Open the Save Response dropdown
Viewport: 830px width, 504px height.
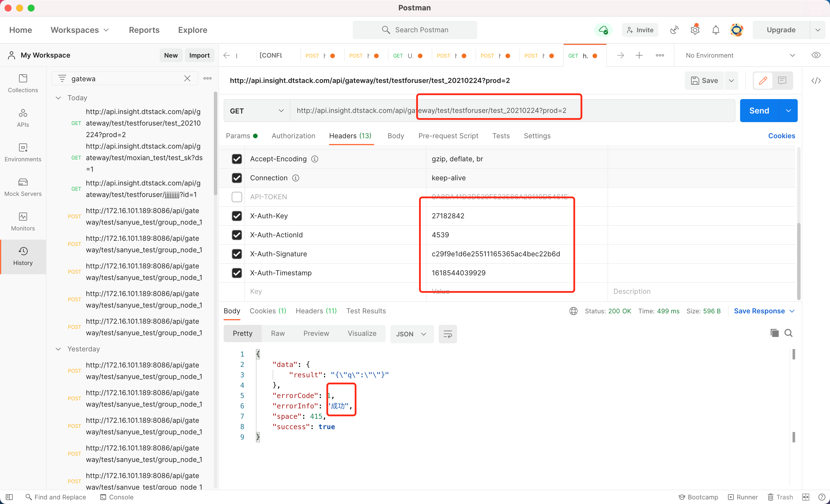tap(764, 311)
